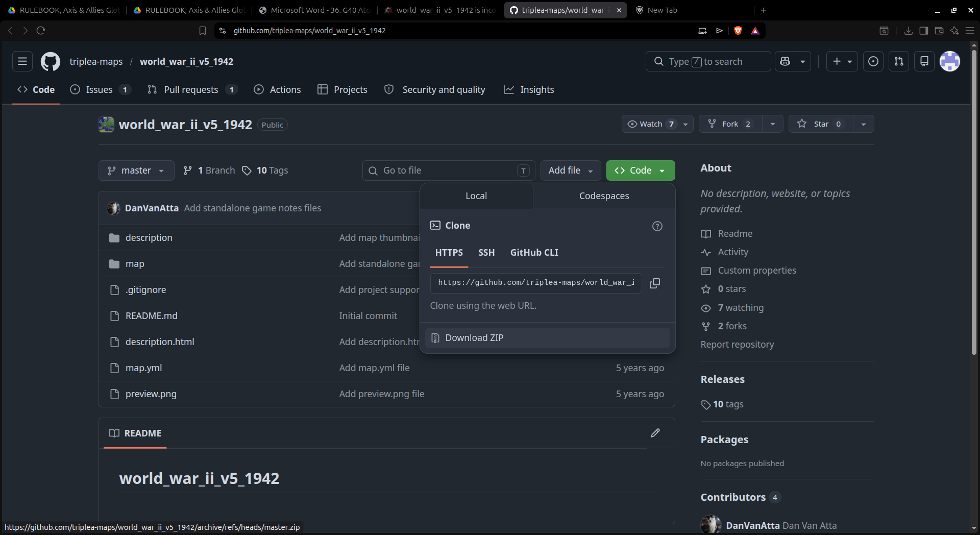
Task: Open the user avatar menu
Action: (x=950, y=61)
